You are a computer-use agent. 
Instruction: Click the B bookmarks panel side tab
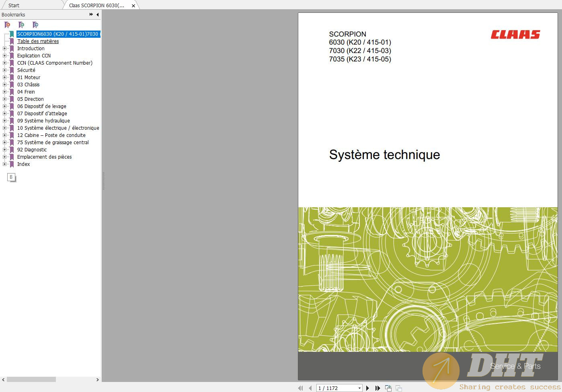(11, 177)
